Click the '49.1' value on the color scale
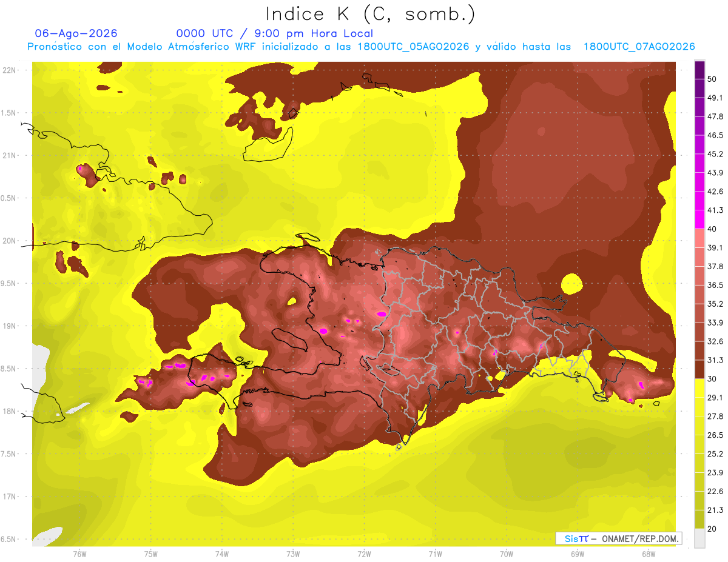The width and height of the screenshot is (728, 562). [x=715, y=98]
